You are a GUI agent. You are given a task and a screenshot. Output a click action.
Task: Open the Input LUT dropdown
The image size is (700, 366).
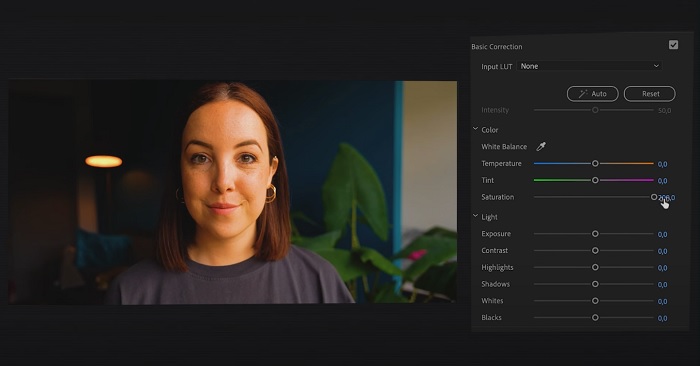coord(589,66)
